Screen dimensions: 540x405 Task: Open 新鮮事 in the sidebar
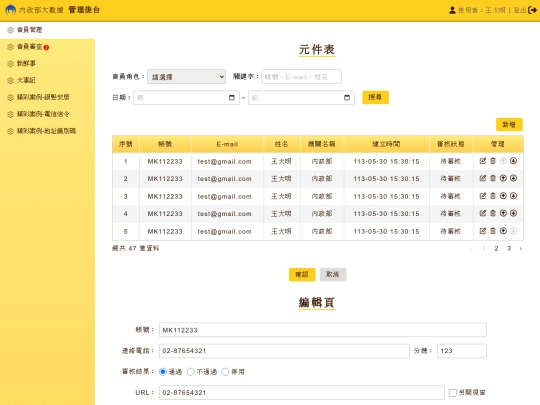coord(48,63)
